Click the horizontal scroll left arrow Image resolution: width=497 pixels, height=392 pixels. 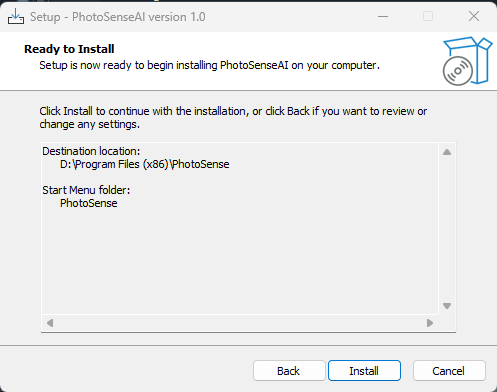click(50, 323)
